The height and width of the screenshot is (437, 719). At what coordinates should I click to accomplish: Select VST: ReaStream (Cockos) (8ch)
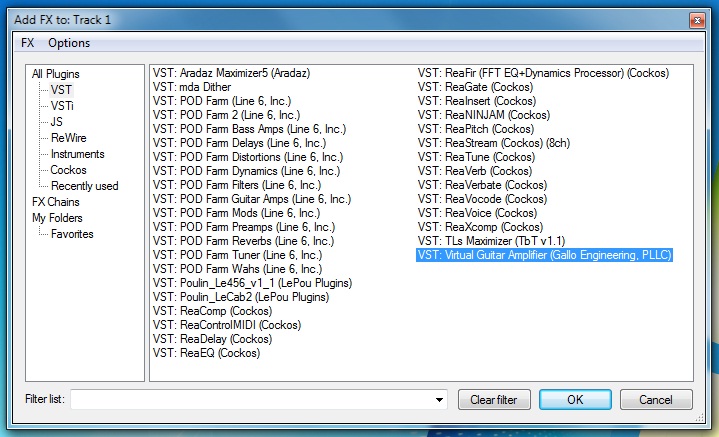(494, 143)
